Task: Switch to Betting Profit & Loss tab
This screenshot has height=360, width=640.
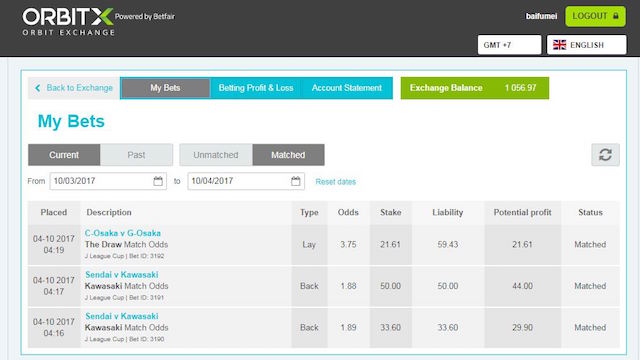Action: coord(256,88)
